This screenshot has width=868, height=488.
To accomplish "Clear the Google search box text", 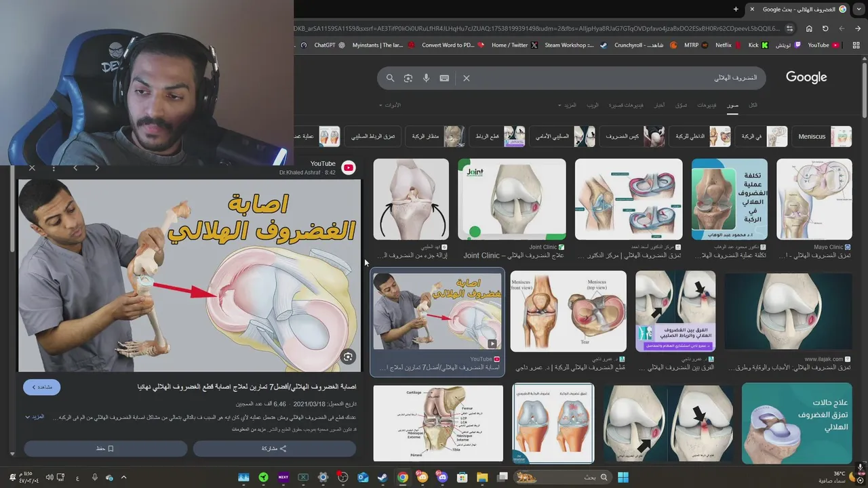I will click(467, 78).
